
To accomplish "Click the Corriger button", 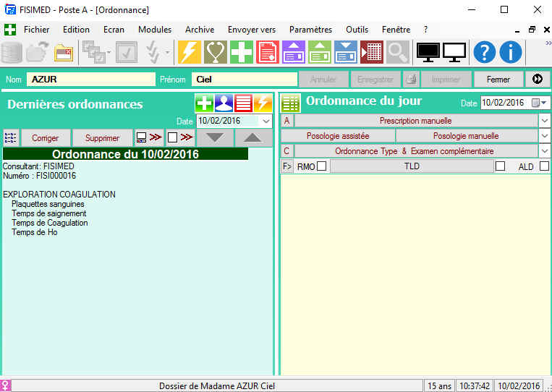I will click(46, 137).
